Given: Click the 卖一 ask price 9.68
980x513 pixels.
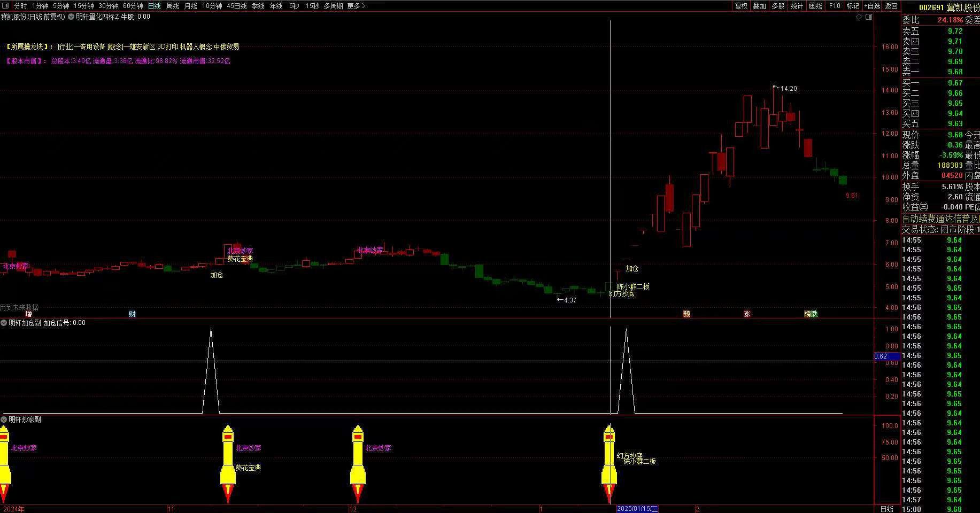Looking at the screenshot, I should pos(955,72).
